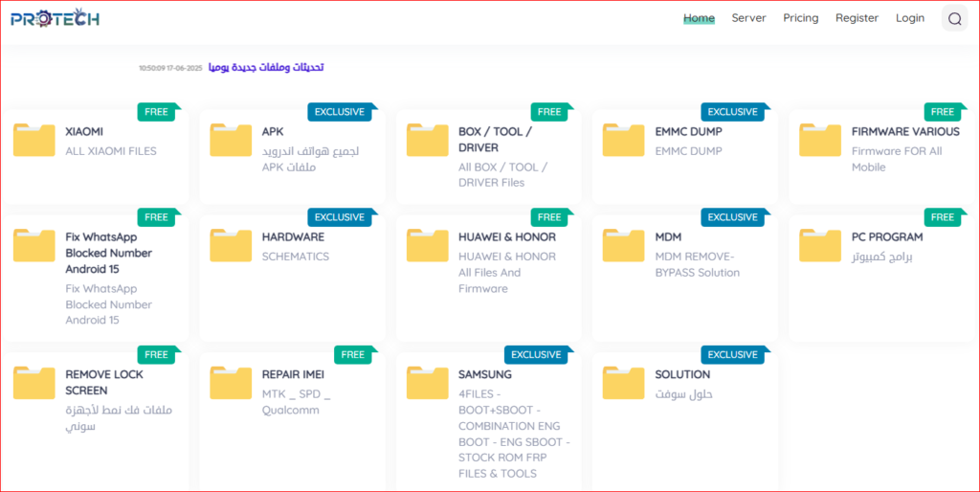Open the REMOVE LOCK SCREEN folder icon
This screenshot has height=492, width=980.
[x=34, y=383]
